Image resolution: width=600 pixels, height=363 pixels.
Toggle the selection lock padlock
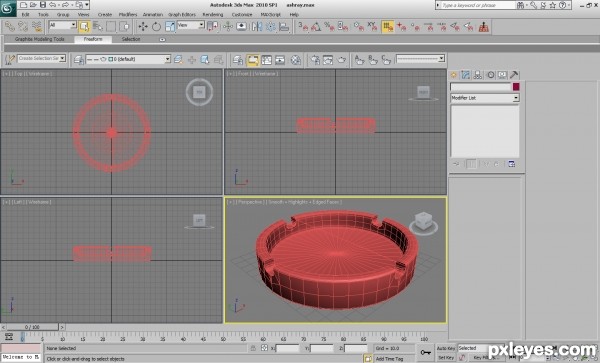pos(253,348)
